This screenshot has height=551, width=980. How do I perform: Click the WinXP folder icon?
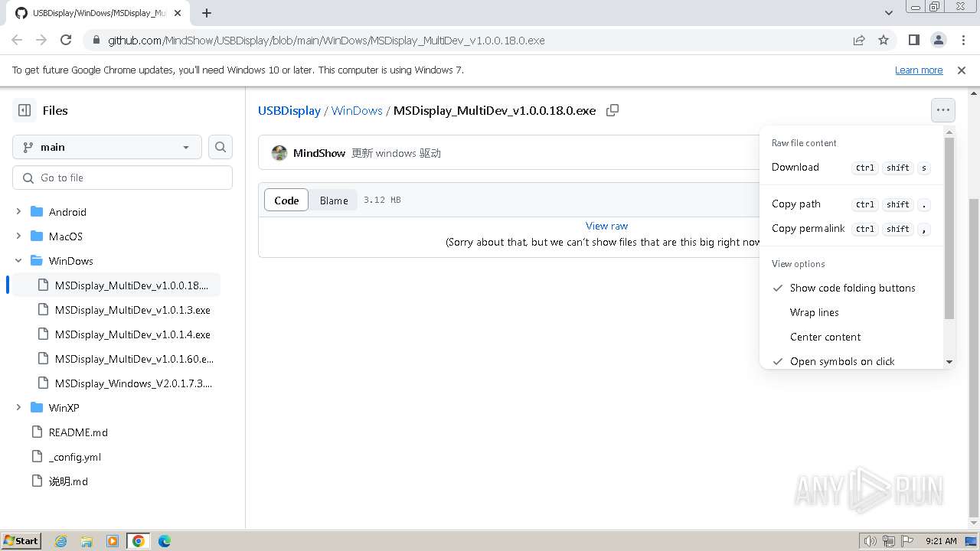coord(37,407)
